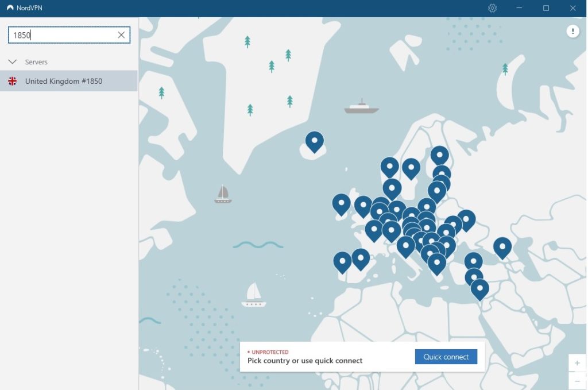The width and height of the screenshot is (588, 390).
Task: Click the NordVPN logo in title bar
Action: (x=10, y=8)
